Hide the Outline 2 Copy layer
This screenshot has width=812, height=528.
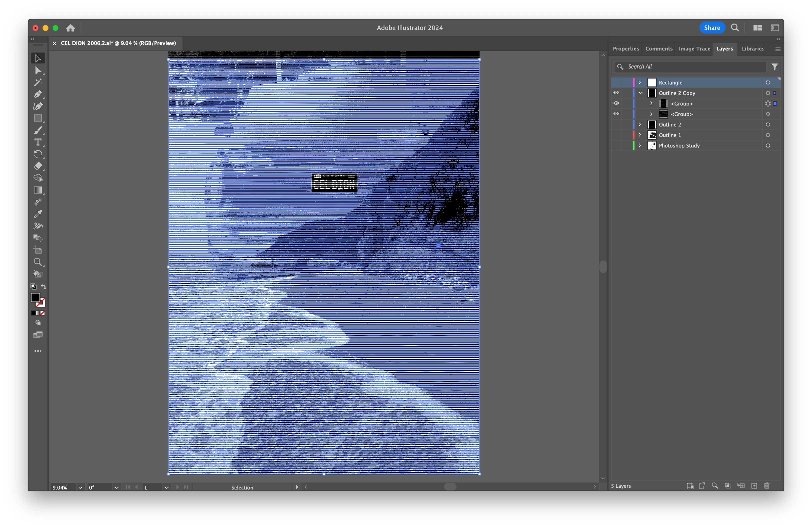click(616, 93)
